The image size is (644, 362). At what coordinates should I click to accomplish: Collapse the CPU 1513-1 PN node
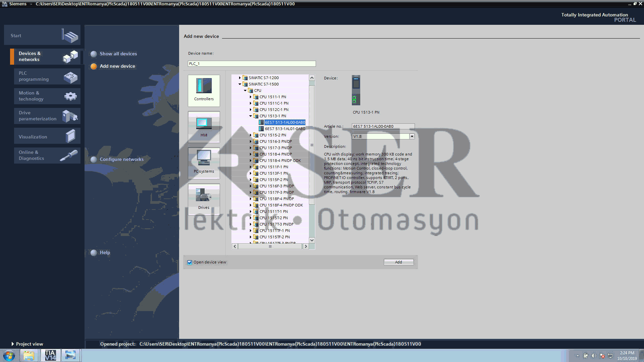tap(251, 116)
